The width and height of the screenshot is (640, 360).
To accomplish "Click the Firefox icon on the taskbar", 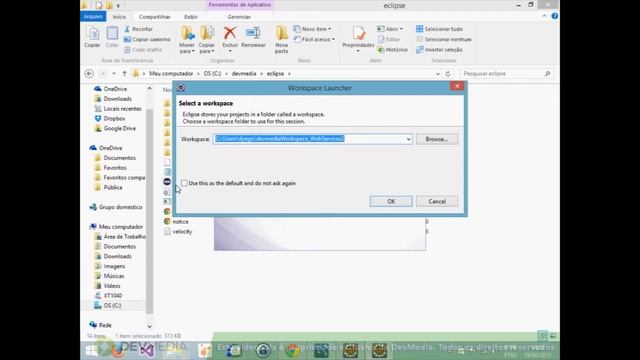I will (117, 350).
